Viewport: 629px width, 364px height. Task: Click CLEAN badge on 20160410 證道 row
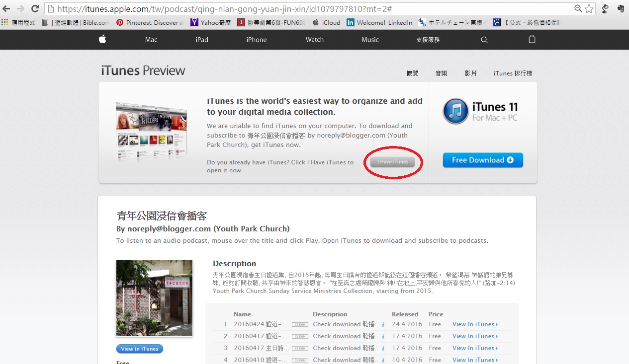point(299,361)
